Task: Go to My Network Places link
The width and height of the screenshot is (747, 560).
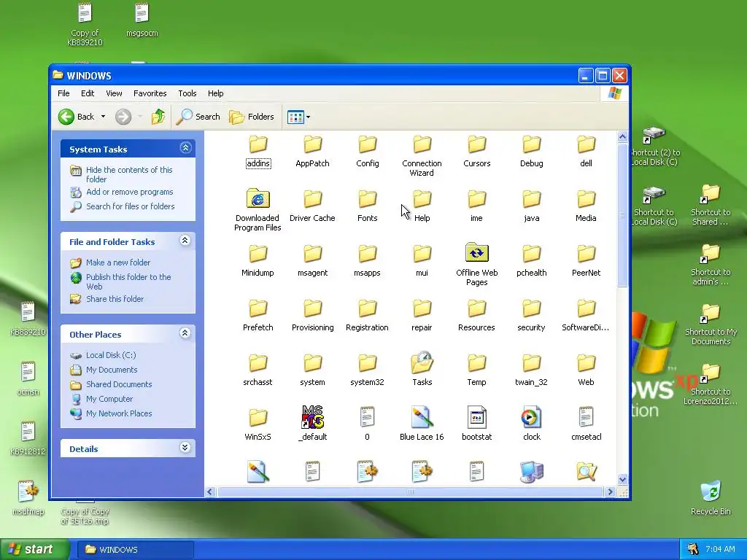Action: click(x=119, y=413)
